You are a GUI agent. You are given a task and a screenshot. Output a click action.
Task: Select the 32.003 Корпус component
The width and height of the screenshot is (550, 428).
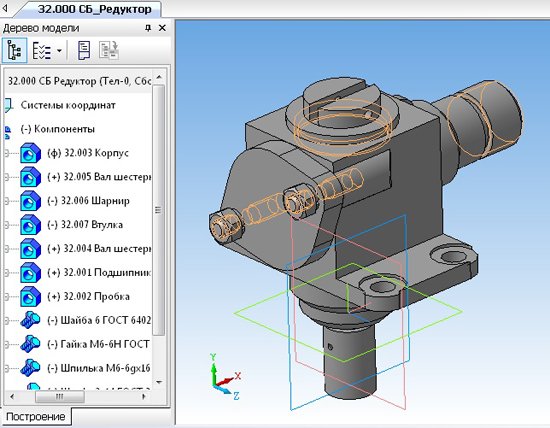click(88, 153)
